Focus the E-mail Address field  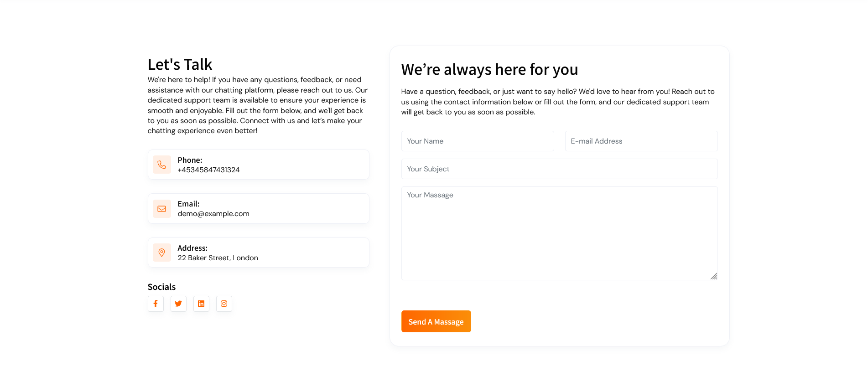[x=641, y=141]
